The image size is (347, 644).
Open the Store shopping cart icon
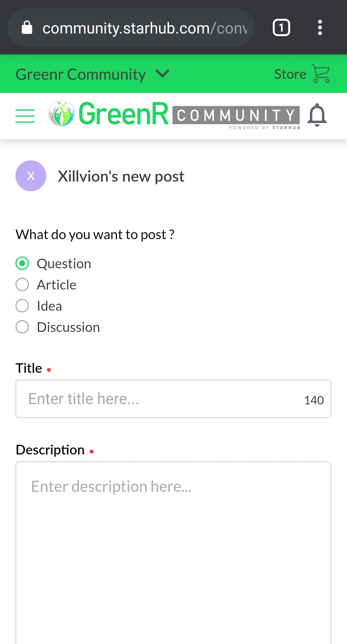321,74
